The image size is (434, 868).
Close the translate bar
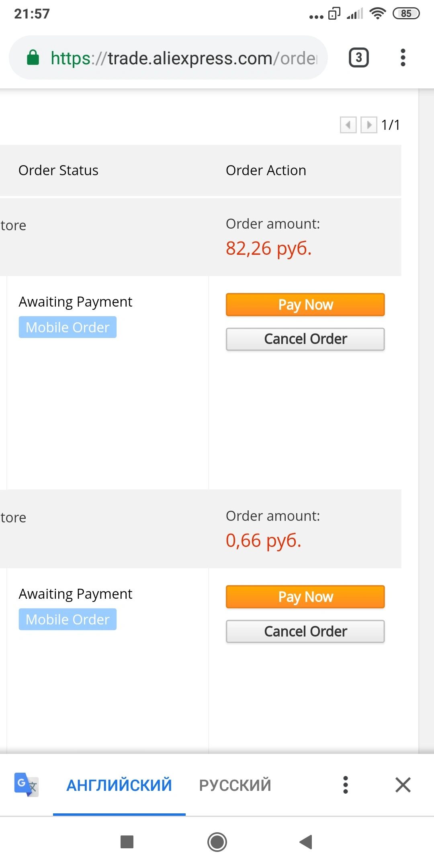pyautogui.click(x=403, y=784)
